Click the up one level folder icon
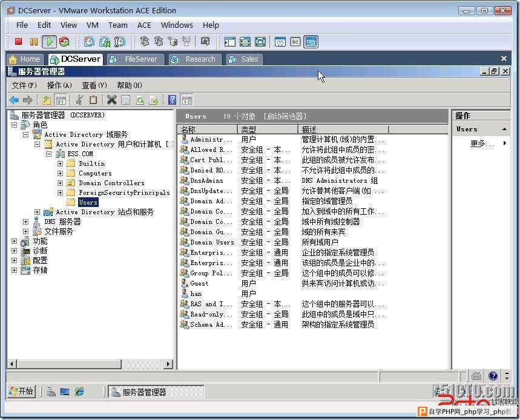This screenshot has height=420, width=520. [x=47, y=100]
